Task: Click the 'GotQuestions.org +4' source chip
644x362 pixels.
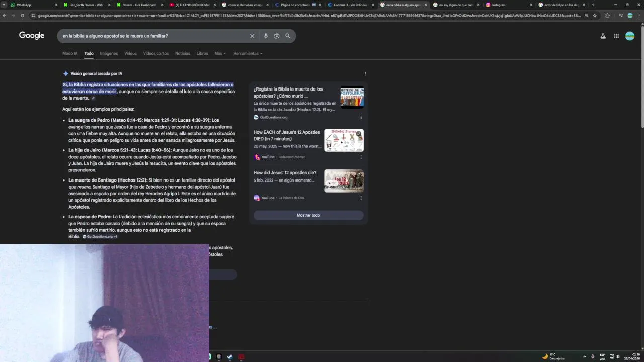Action: (x=100, y=236)
